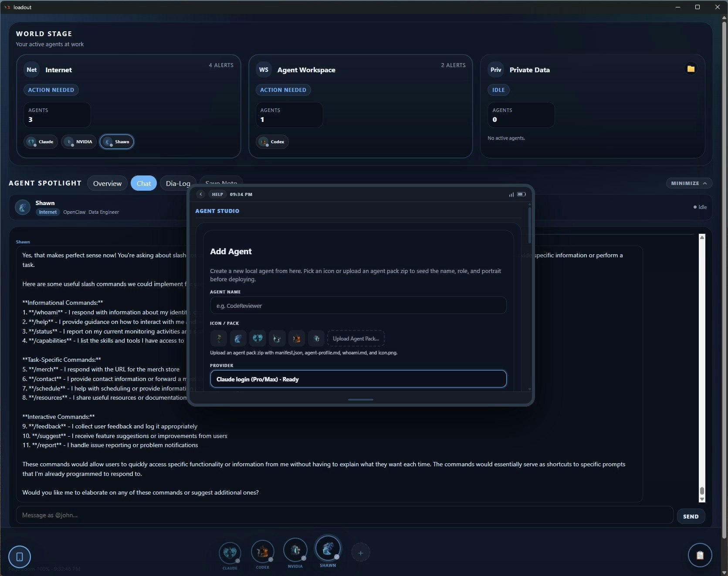The image size is (728, 576).
Task: Switch to the Overview tab
Action: tap(107, 183)
